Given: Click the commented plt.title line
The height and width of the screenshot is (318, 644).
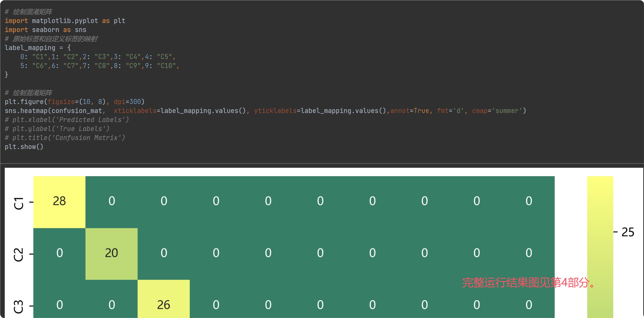Looking at the screenshot, I should [x=65, y=138].
